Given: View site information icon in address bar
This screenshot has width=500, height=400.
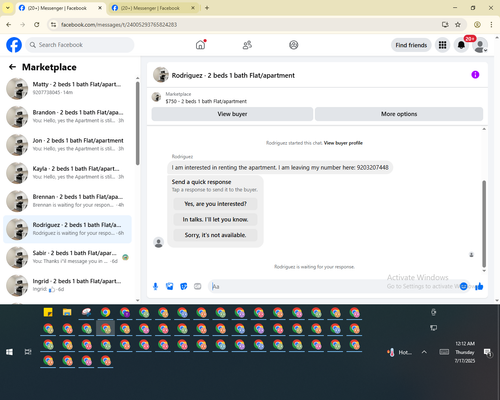Looking at the screenshot, I should click(x=53, y=25).
